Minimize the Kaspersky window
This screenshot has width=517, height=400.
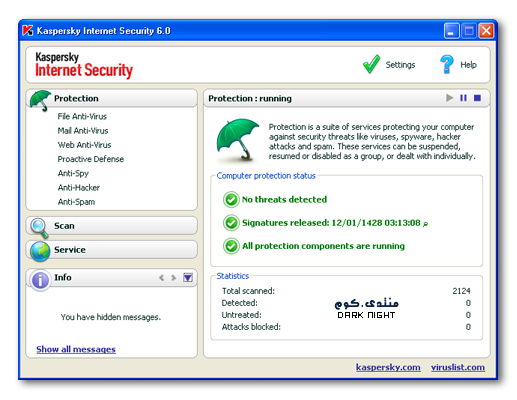coord(452,31)
